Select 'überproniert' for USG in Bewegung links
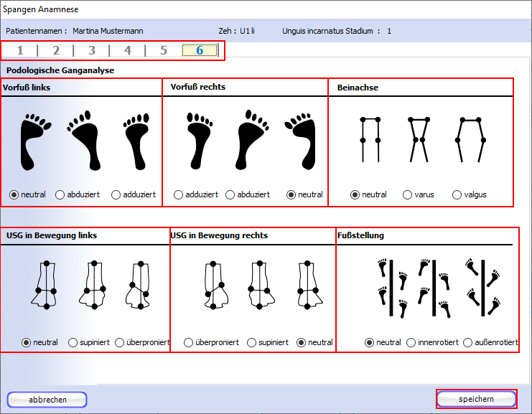The width and height of the screenshot is (532, 414). click(120, 343)
